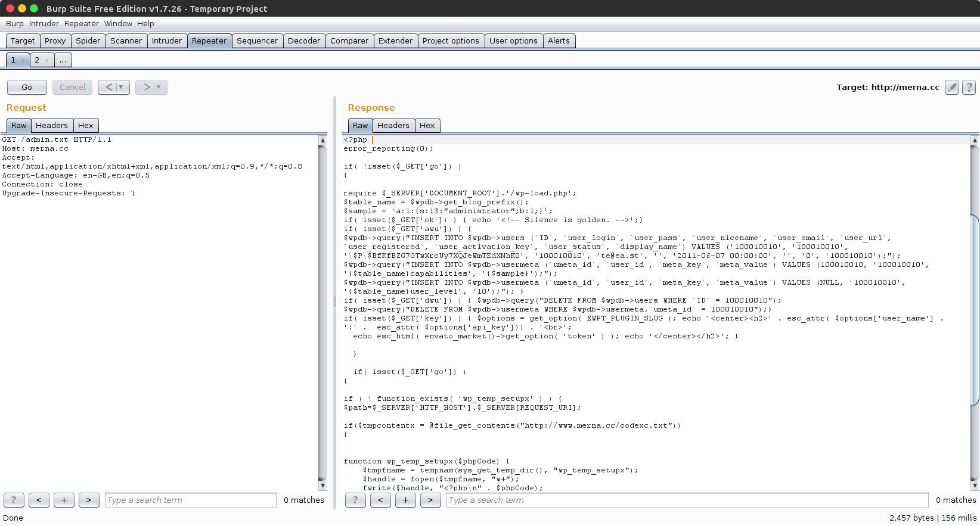Switch to the Extender tab
The height and width of the screenshot is (526, 980).
point(395,41)
